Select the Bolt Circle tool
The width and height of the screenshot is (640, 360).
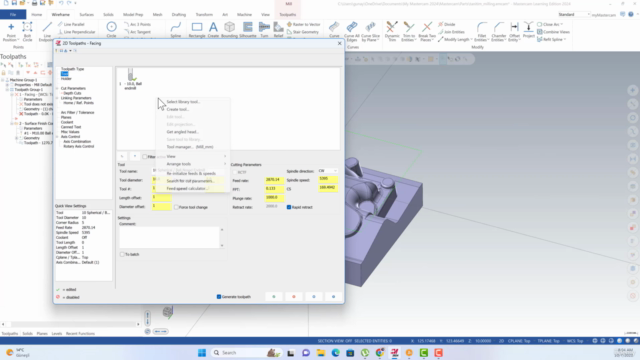click(x=27, y=31)
